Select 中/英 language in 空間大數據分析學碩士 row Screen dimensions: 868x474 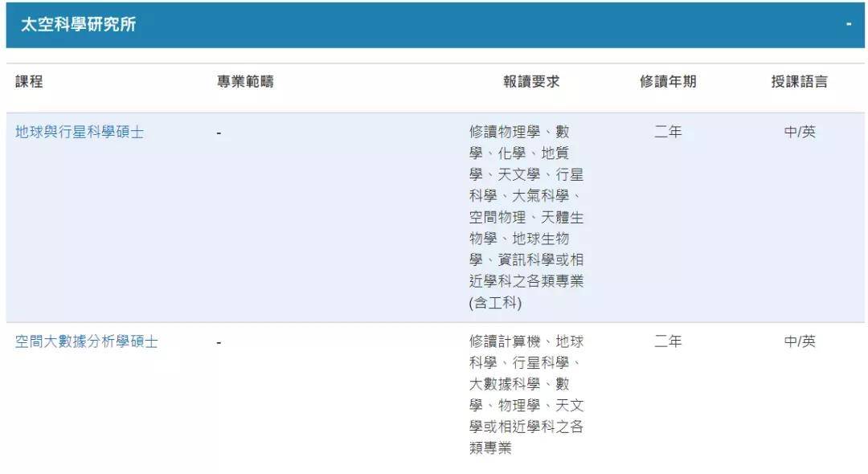point(800,342)
